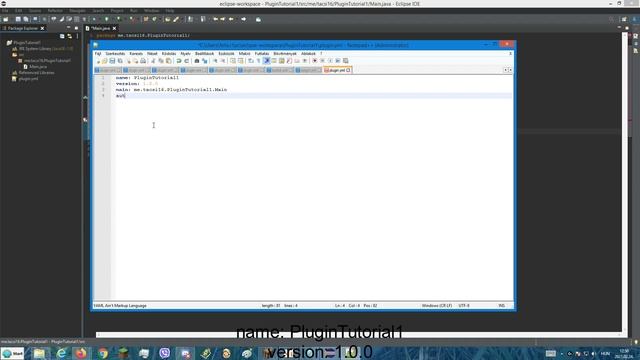Open the Eclipse Refactor menu

pyautogui.click(x=55, y=11)
